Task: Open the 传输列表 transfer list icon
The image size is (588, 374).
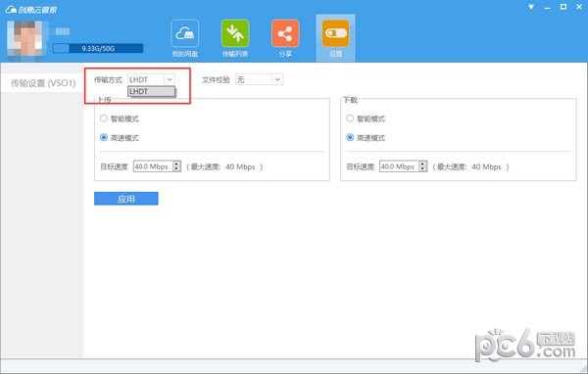Action: (x=235, y=33)
